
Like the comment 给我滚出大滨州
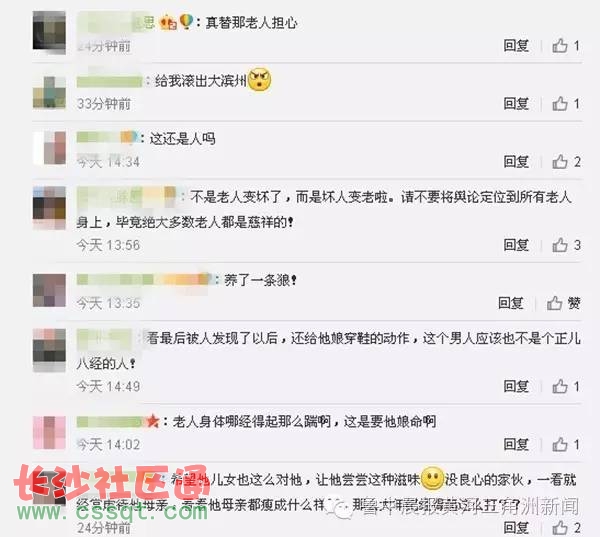click(x=566, y=104)
